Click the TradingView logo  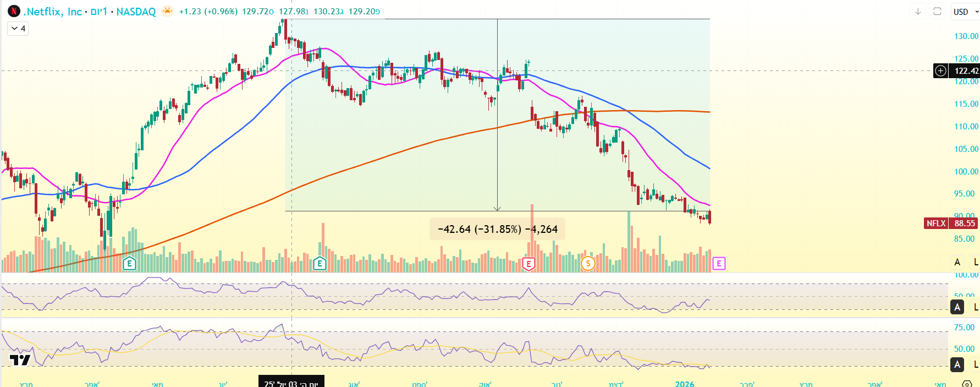pos(20,361)
